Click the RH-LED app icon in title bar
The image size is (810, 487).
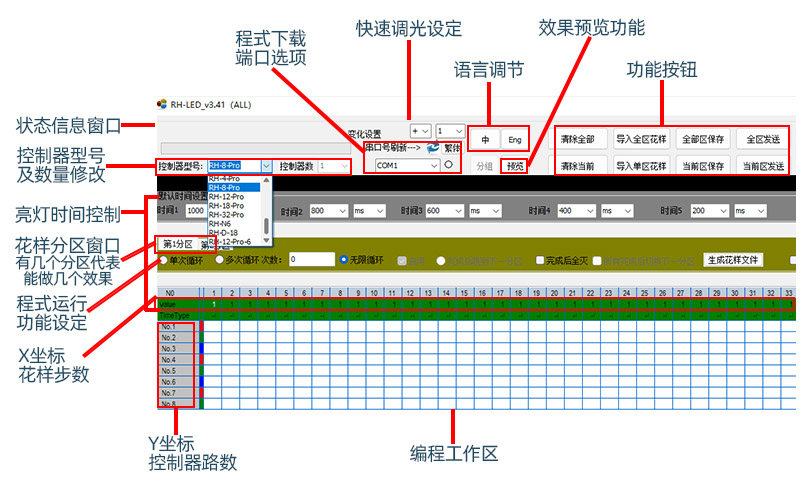[163, 103]
